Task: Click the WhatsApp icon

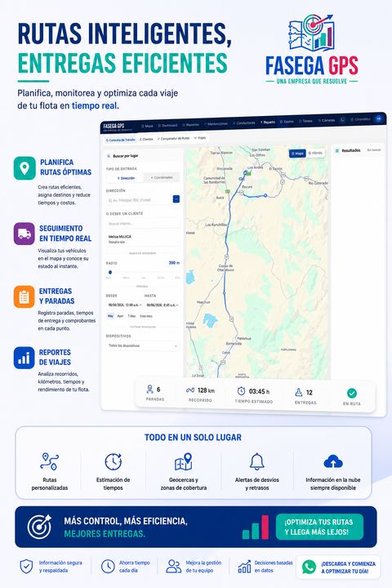Action: tap(309, 567)
